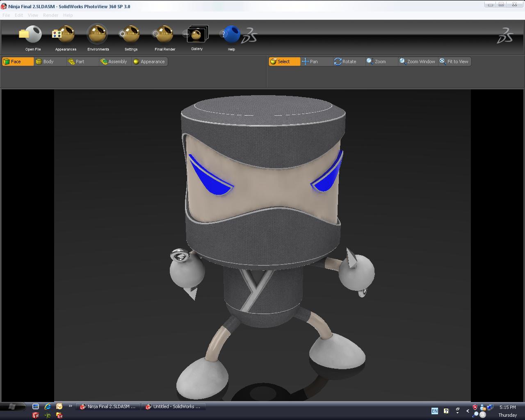
Task: Click the Dassault Systèmes logo beside Help
Action: [249, 36]
